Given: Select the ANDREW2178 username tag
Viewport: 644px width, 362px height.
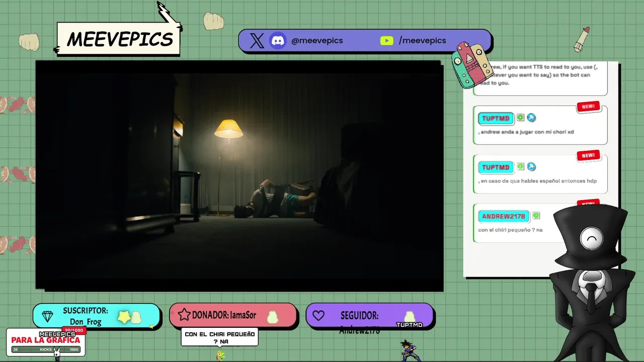Looking at the screenshot, I should click(x=504, y=216).
